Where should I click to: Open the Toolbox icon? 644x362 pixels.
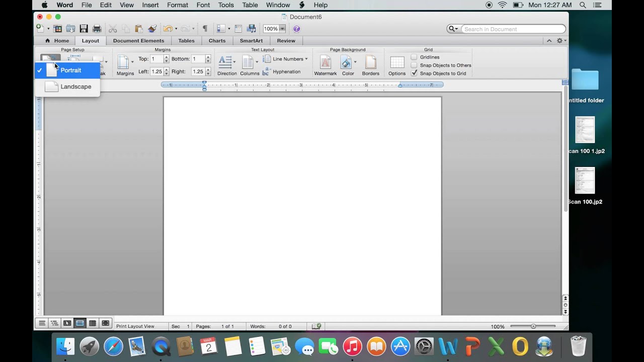[x=238, y=29]
